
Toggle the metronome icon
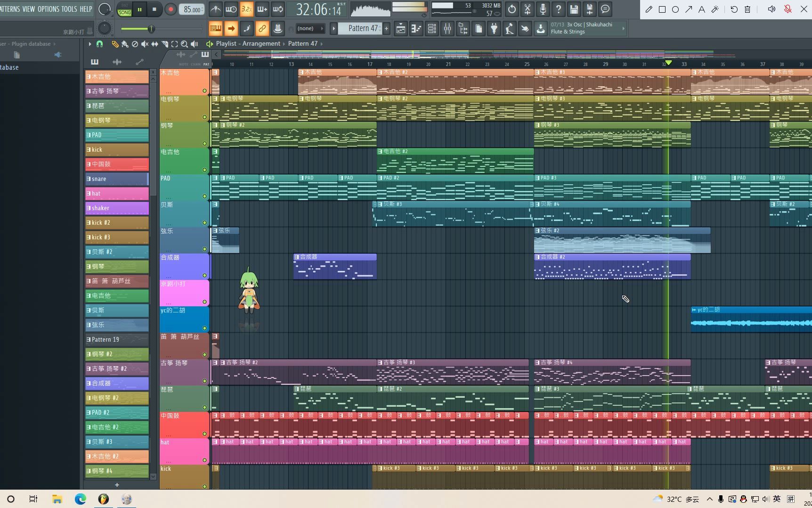click(x=215, y=9)
